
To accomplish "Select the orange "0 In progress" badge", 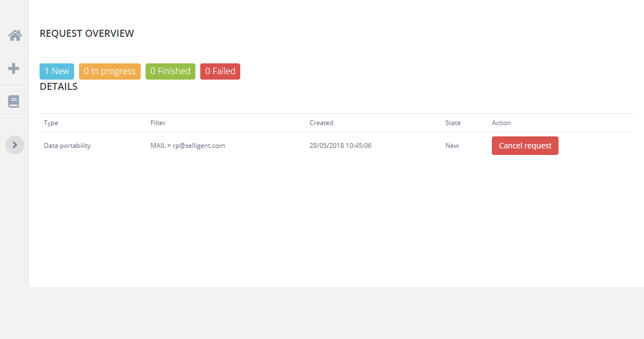I will coord(110,71).
